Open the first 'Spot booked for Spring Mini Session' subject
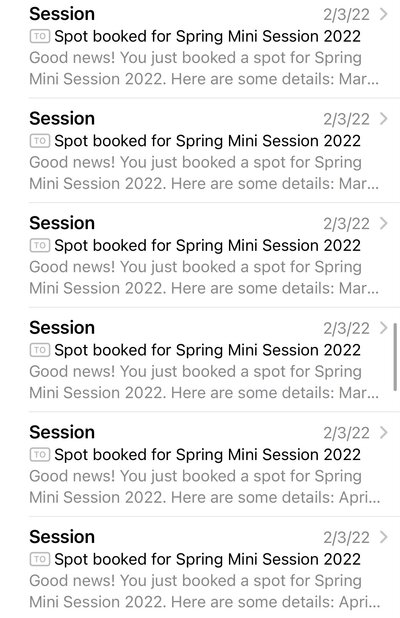This screenshot has width=400, height=618. pos(207,36)
